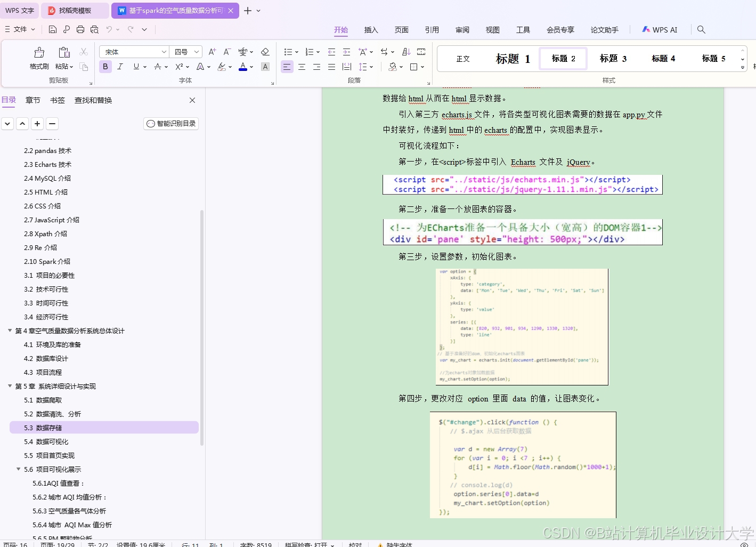756x547 pixels.
Task: Click the Cut scissors icon
Action: point(84,52)
